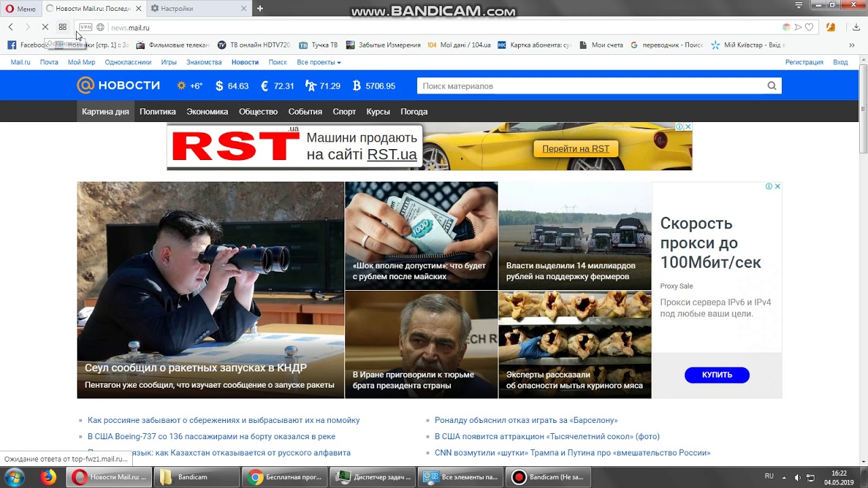The height and width of the screenshot is (488, 868).
Task: Open the Мои счета bookmark
Action: click(x=601, y=45)
